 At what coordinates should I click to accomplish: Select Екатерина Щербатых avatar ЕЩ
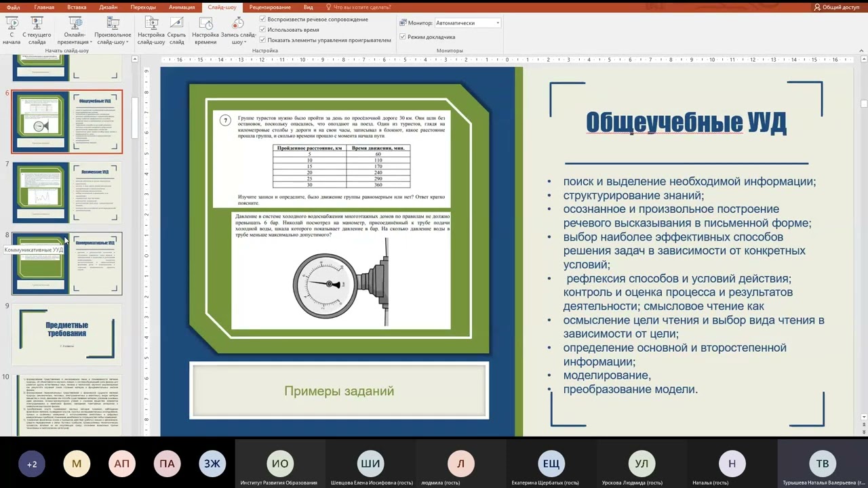(551, 464)
